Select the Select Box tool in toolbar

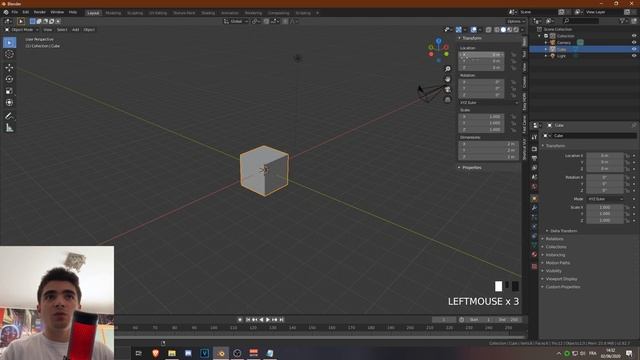[x=9, y=42]
